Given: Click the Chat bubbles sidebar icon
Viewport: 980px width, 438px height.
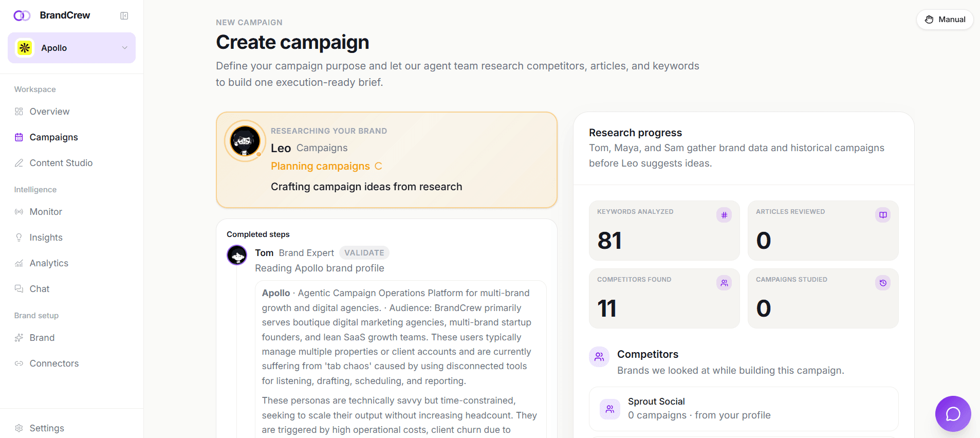Looking at the screenshot, I should tap(19, 289).
